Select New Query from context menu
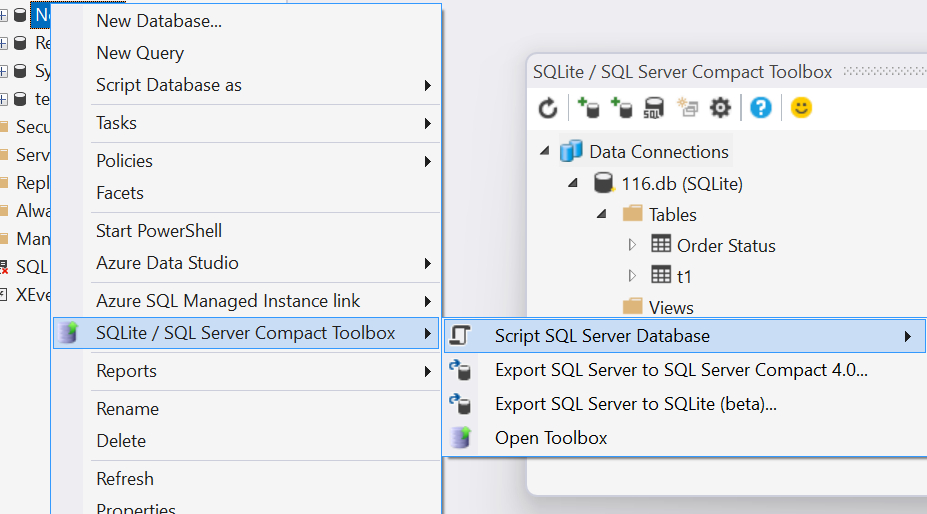This screenshot has width=927, height=514. click(140, 53)
